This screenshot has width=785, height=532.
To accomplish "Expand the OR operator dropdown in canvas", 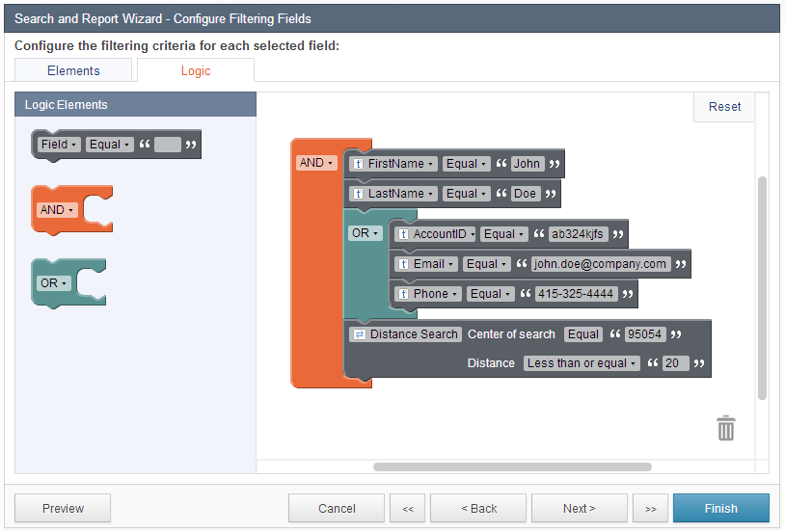I will point(365,233).
